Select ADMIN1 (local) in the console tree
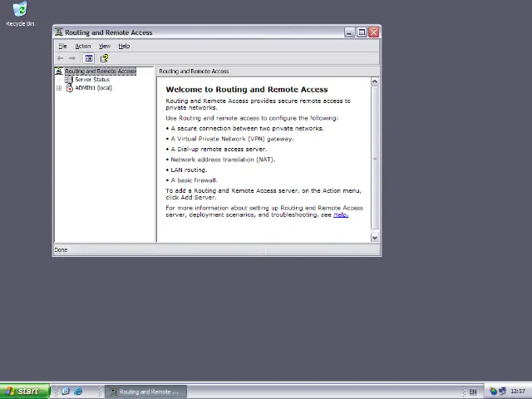The width and height of the screenshot is (532, 399). 94,88
